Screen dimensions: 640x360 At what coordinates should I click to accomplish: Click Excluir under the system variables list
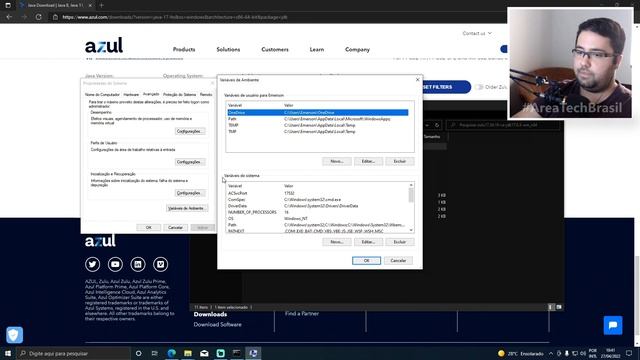coord(400,242)
